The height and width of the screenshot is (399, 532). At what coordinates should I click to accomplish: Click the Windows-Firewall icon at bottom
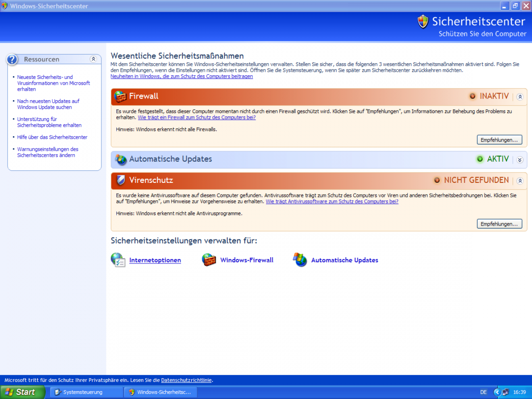[209, 260]
